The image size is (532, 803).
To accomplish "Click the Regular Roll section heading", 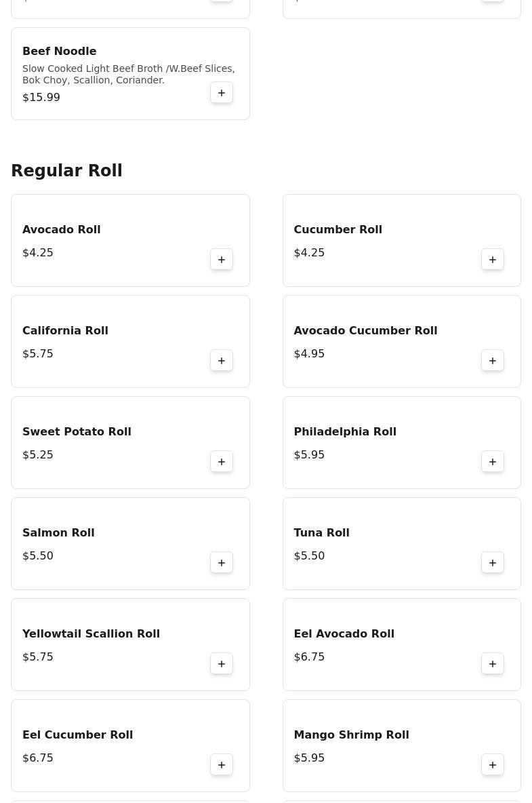I will [x=66, y=171].
